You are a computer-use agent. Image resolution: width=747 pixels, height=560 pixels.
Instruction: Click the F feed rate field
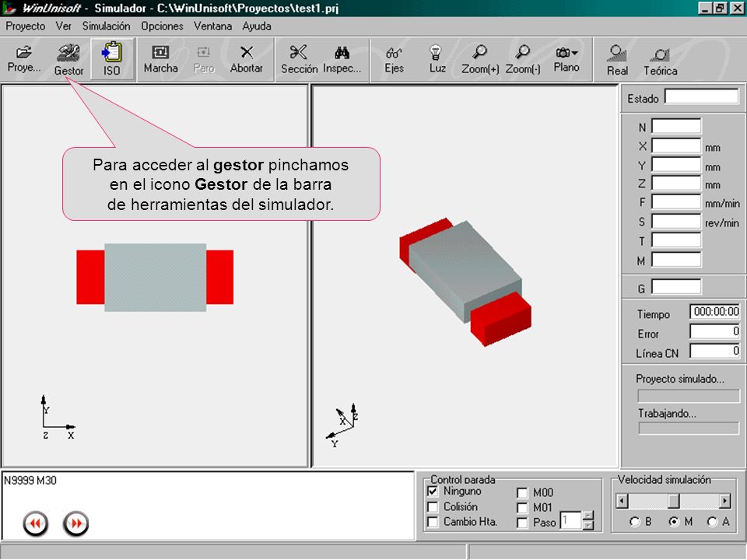676,202
